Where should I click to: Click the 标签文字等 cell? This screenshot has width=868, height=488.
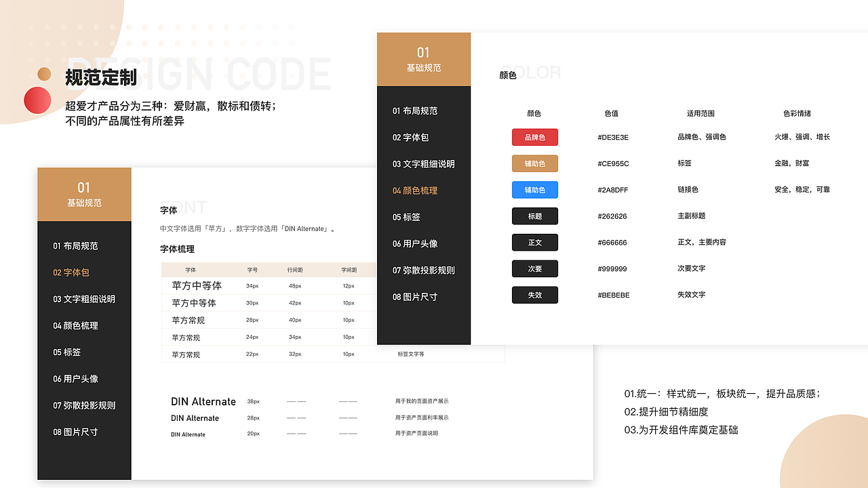tap(411, 354)
